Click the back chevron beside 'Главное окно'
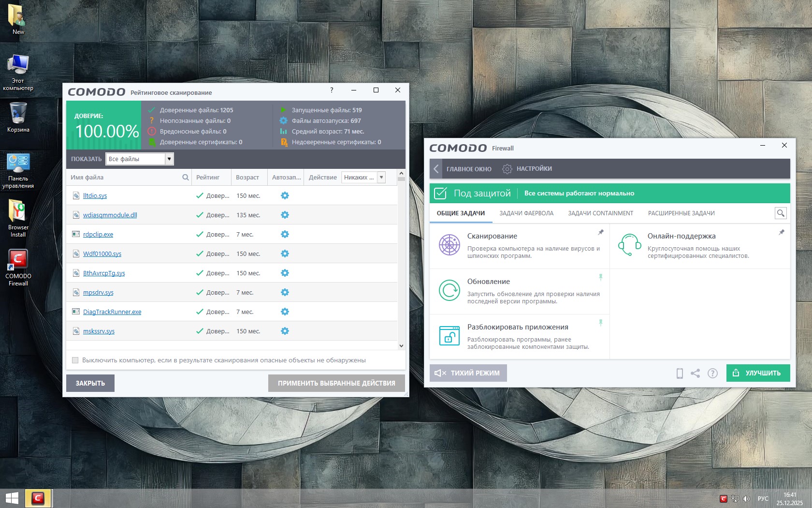 tap(436, 169)
